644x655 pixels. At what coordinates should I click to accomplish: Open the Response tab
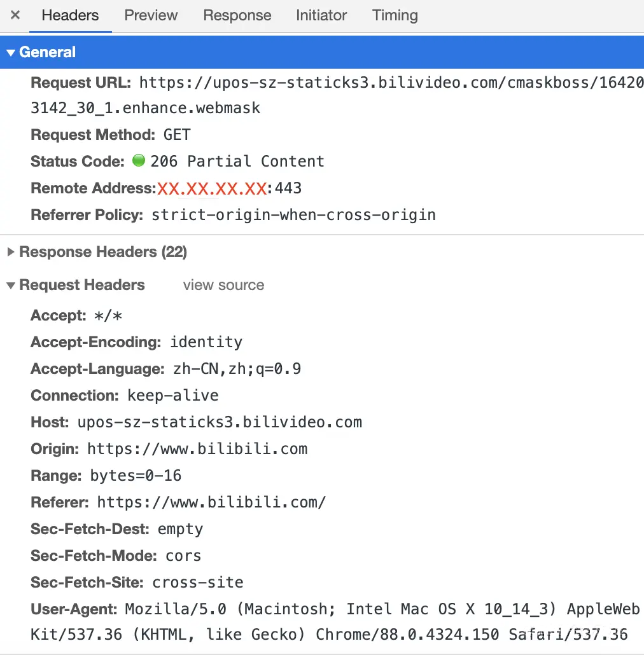[237, 15]
